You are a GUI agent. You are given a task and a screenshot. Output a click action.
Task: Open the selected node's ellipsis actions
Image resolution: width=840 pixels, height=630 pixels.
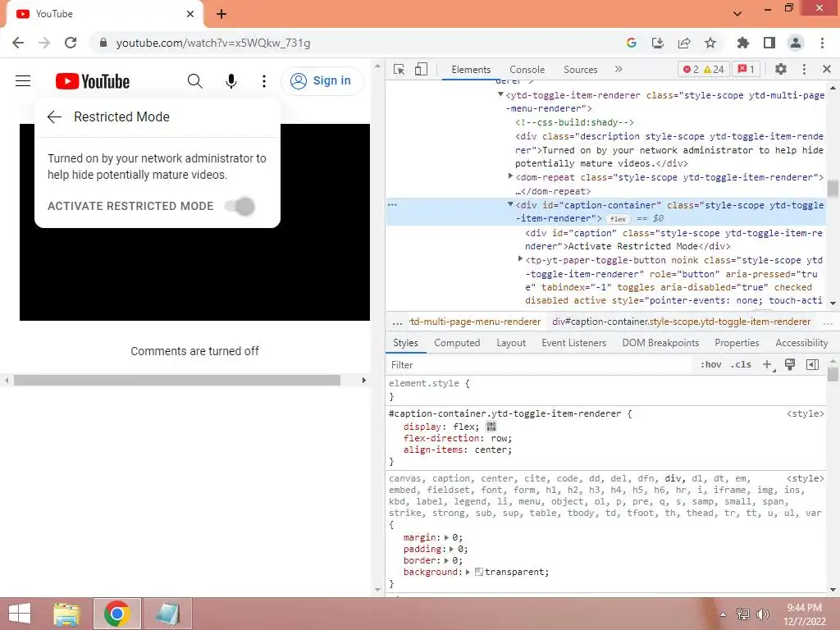(x=393, y=205)
